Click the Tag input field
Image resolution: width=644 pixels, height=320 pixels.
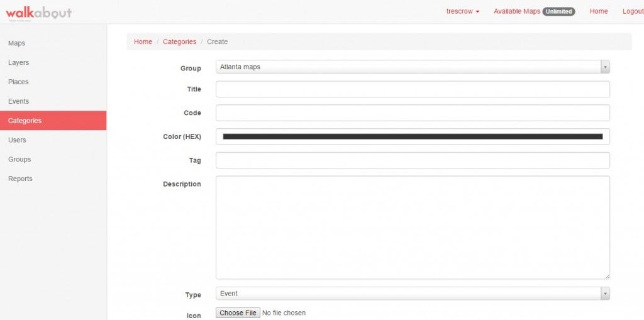click(413, 160)
